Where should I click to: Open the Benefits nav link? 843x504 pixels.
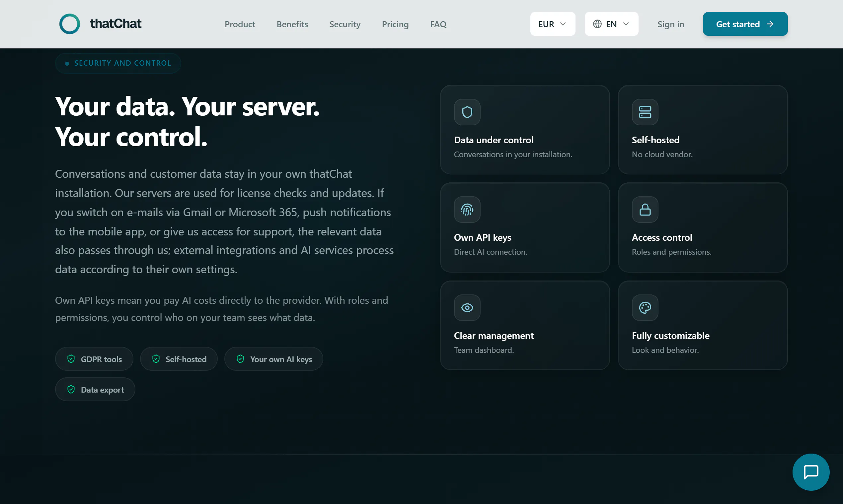coord(292,24)
